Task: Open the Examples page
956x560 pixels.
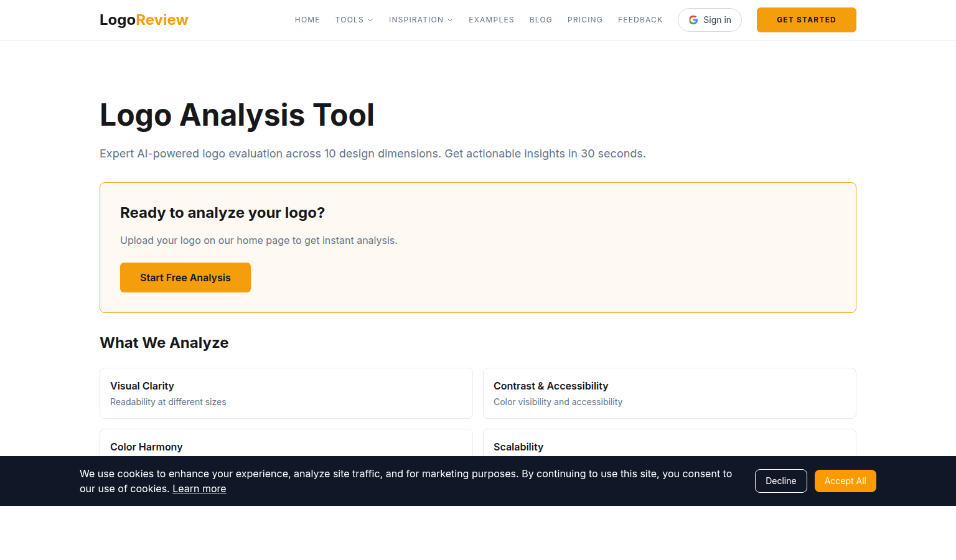Action: [x=491, y=20]
